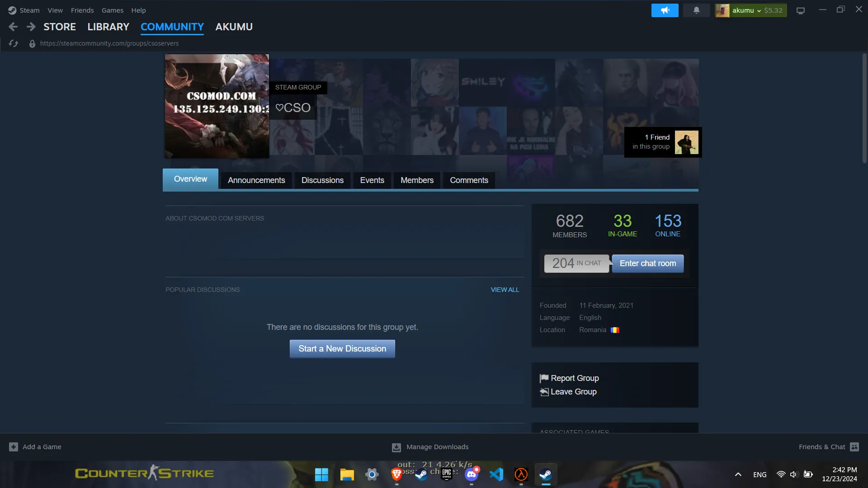Click Enter chat room button
This screenshot has width=868, height=488.
tap(648, 263)
